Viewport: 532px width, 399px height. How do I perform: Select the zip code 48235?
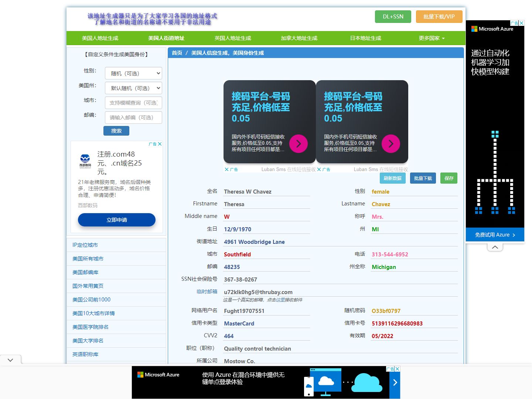232,267
